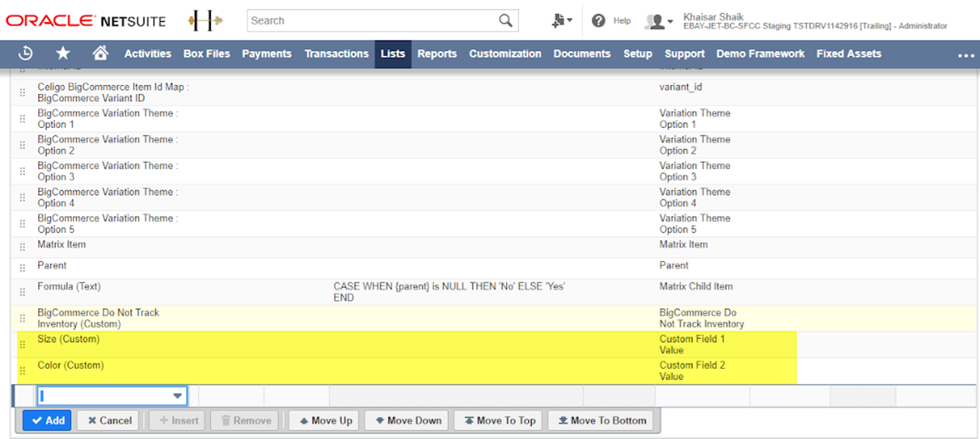This screenshot has width=980, height=439.
Task: Grab the drag handle for Color (Custom) row
Action: point(22,371)
